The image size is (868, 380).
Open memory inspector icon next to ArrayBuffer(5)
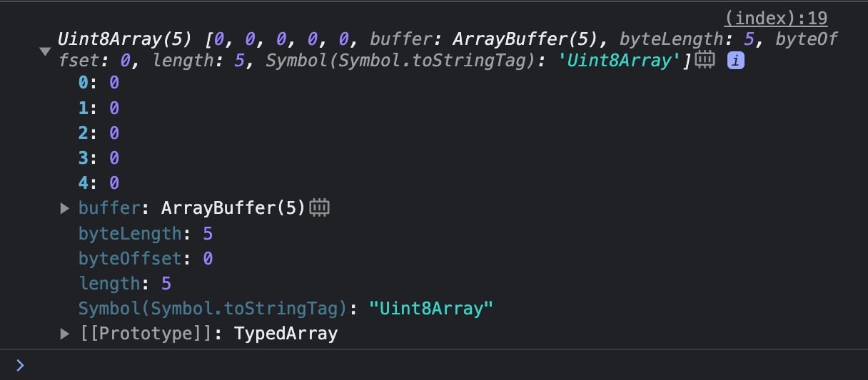320,208
